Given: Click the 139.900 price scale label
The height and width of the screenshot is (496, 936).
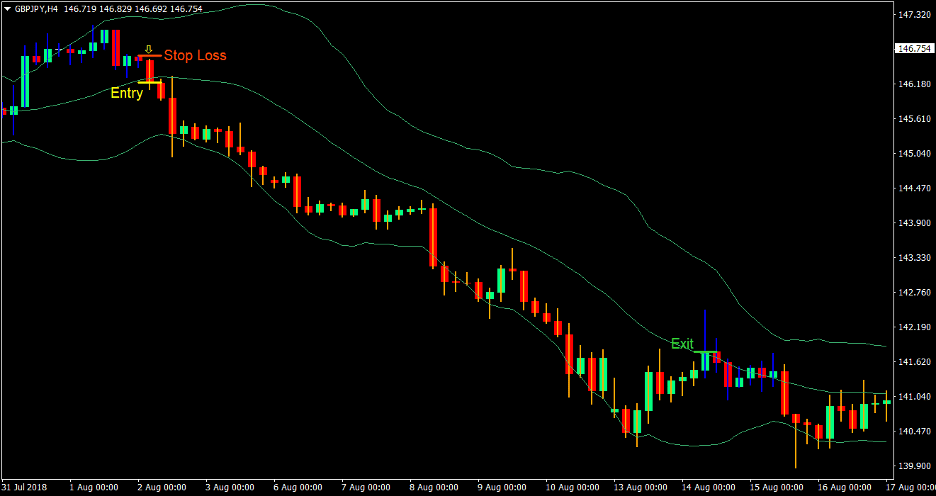Looking at the screenshot, I should (x=913, y=466).
